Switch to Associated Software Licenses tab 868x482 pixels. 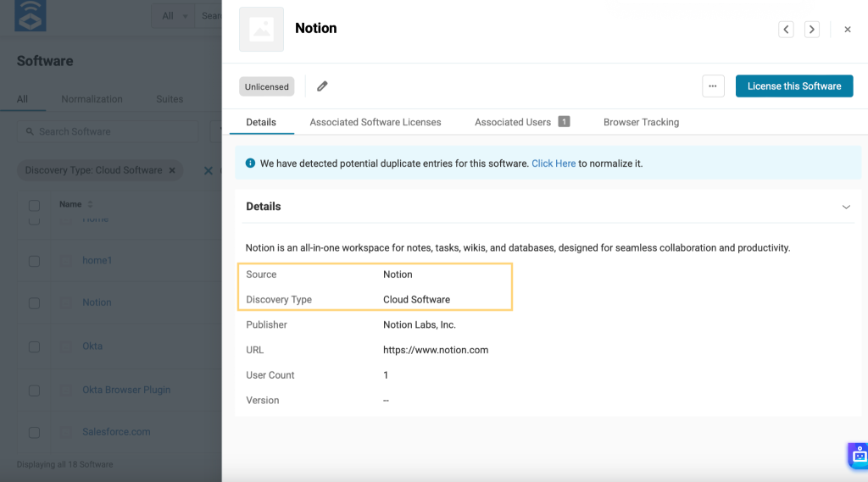click(376, 122)
